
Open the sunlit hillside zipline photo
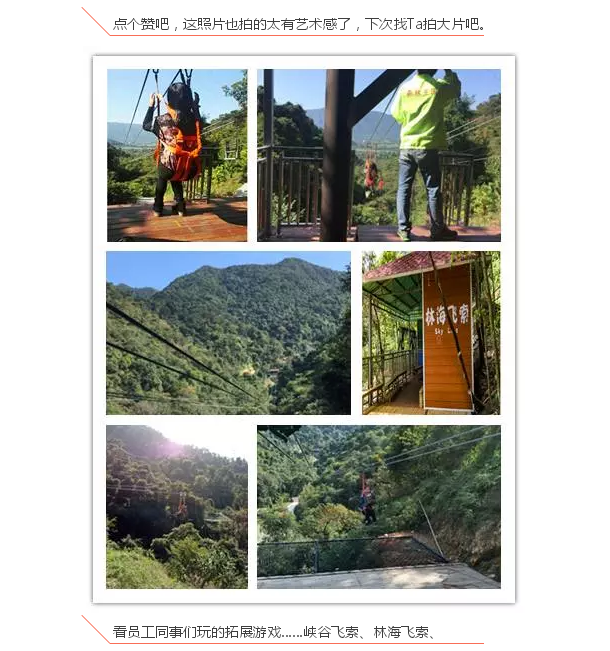(x=177, y=507)
